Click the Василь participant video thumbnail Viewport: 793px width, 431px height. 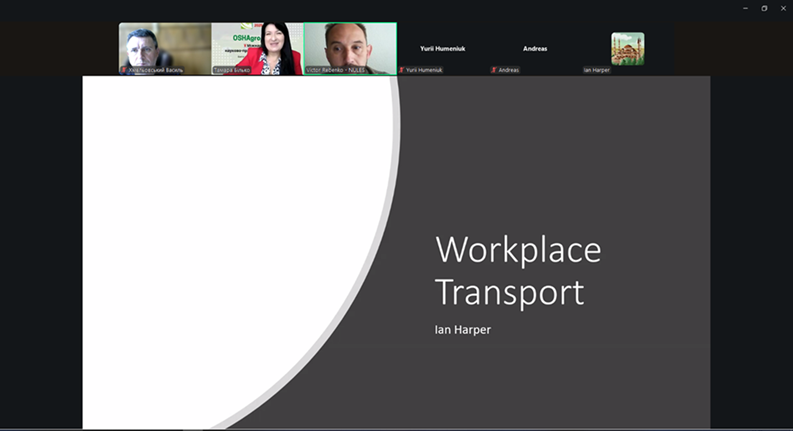[x=165, y=49]
